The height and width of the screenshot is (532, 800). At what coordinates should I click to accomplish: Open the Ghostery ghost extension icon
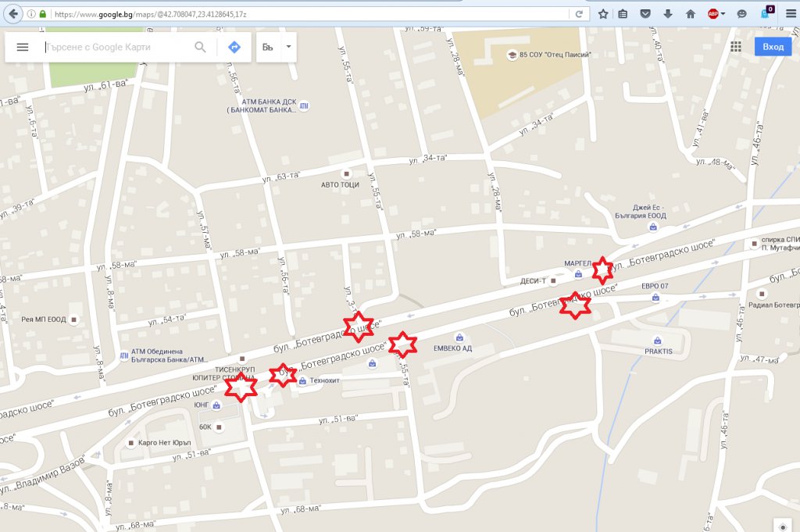(766, 13)
